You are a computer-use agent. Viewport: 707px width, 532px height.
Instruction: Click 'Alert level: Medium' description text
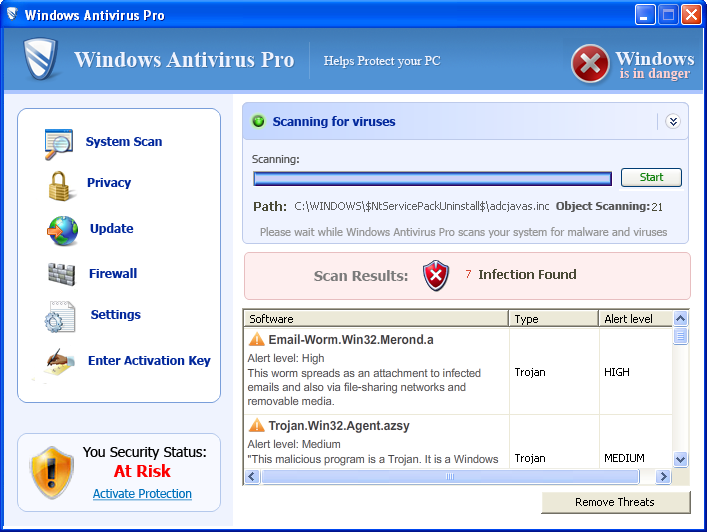(294, 444)
